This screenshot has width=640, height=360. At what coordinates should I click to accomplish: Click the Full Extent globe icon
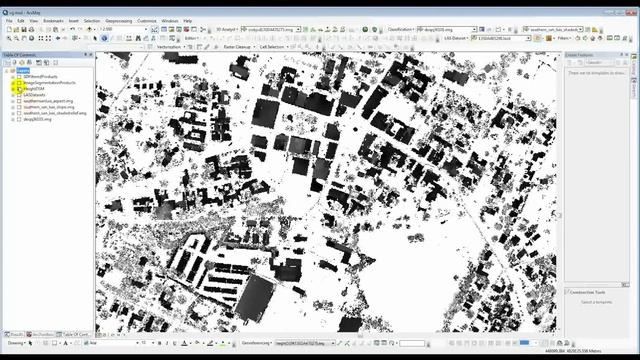point(31,38)
